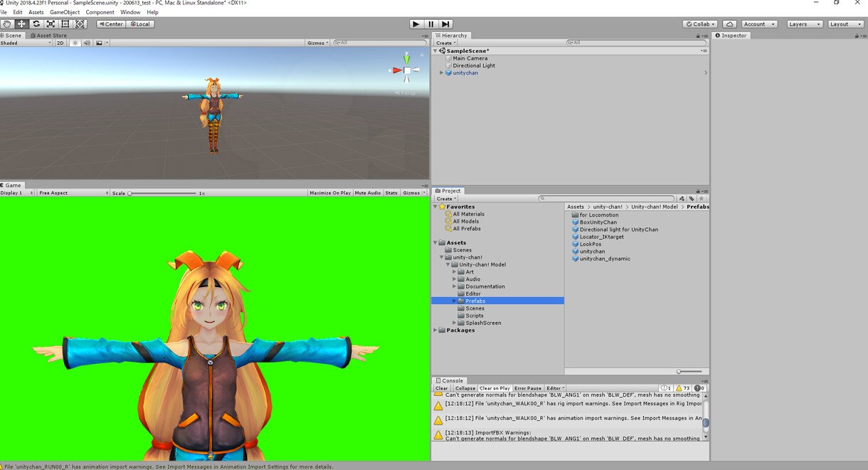Image resolution: width=868 pixels, height=470 pixels.
Task: Click the Pause button
Action: [x=431, y=24]
